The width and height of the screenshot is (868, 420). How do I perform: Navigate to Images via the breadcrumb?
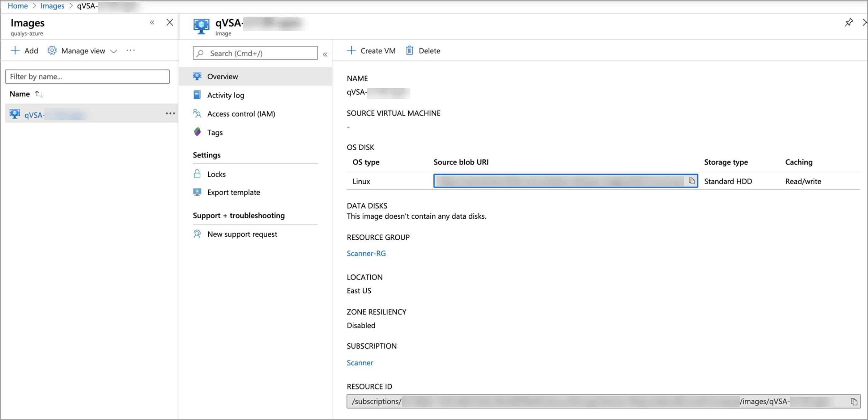[52, 6]
